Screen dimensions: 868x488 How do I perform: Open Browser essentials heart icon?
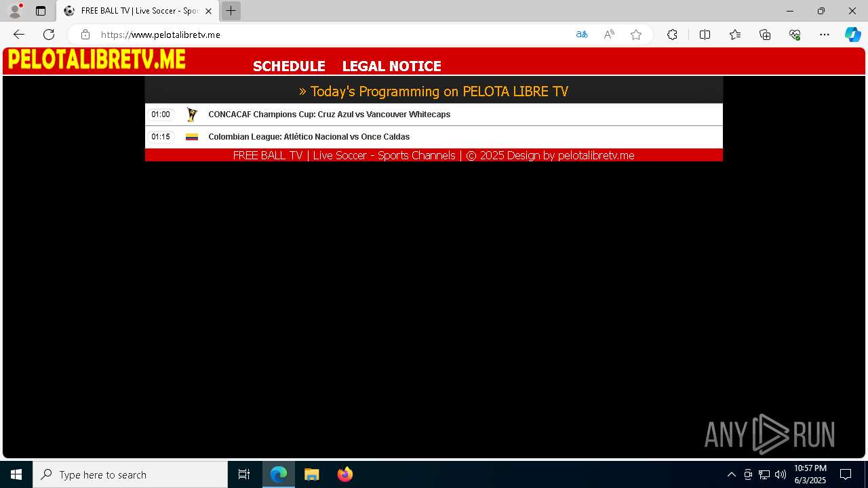795,35
